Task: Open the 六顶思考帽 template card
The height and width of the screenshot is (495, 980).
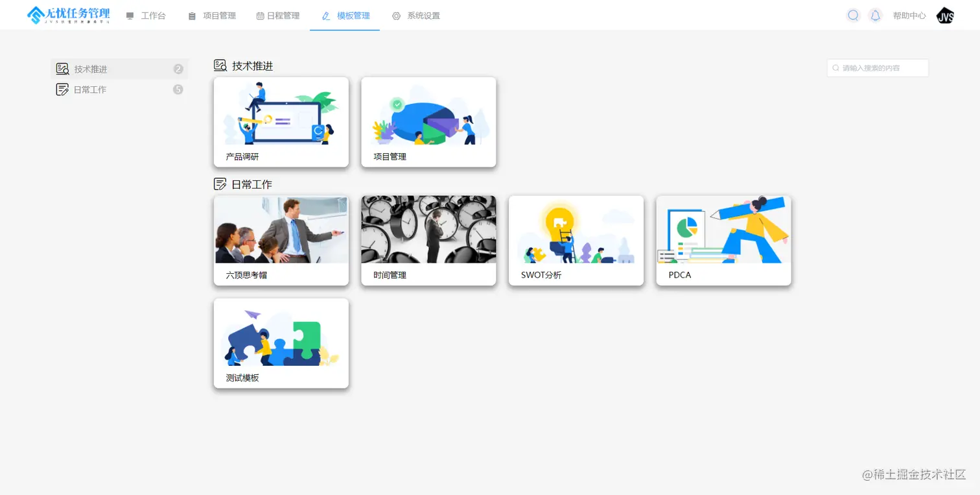Action: coord(281,241)
